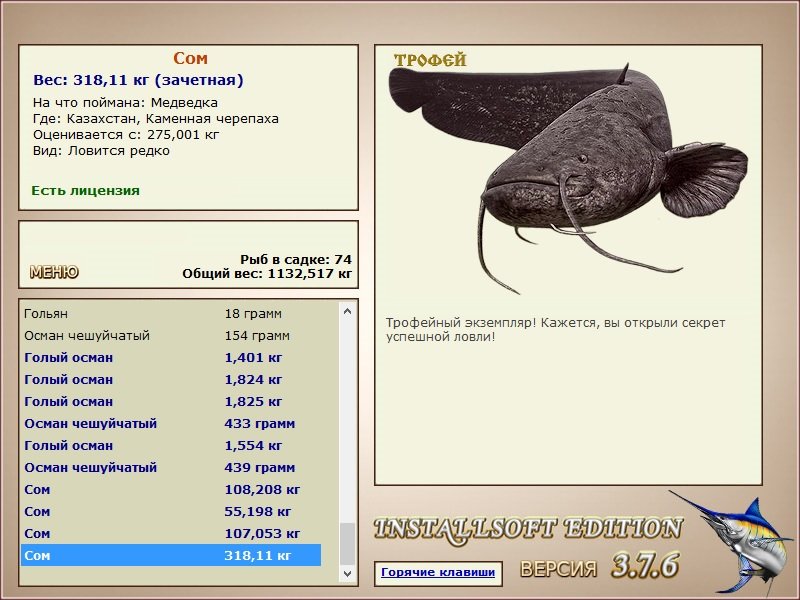Image resolution: width=800 pixels, height=600 pixels.
Task: Click the Рыб в садке: 74 text
Action: (296, 259)
